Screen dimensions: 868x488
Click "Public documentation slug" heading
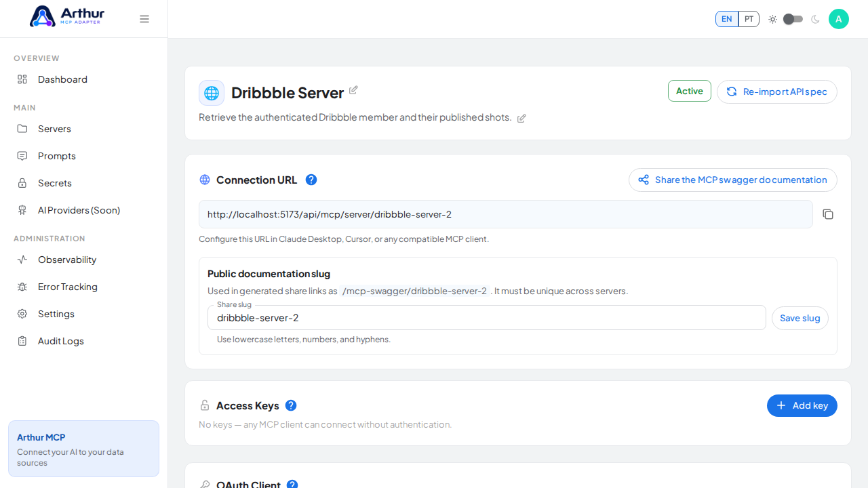(x=269, y=274)
